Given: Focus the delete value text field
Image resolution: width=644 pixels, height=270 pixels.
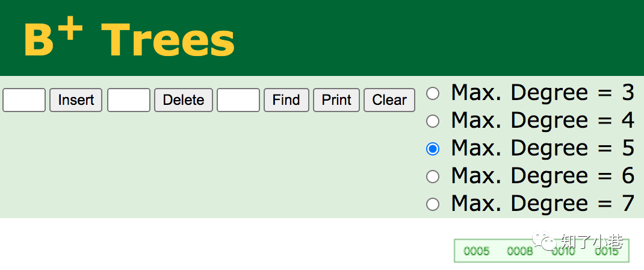Looking at the screenshot, I should (x=129, y=100).
